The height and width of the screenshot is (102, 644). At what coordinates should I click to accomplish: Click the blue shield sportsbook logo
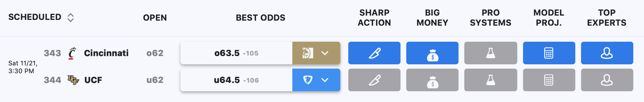[x=308, y=80]
